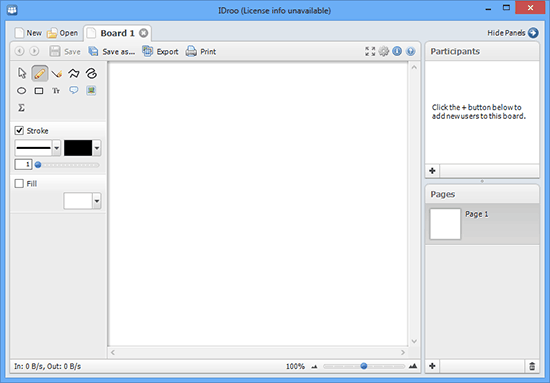This screenshot has width=550, height=383.
Task: Click the horizontal scrollbar right arrow
Action: click(x=403, y=352)
